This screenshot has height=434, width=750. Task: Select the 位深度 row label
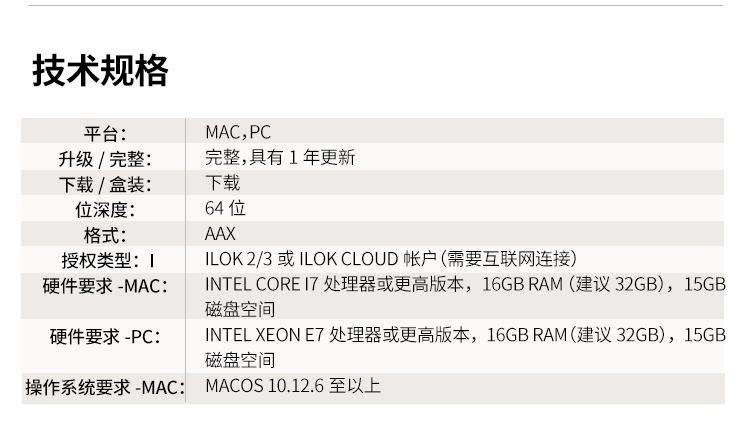click(105, 210)
